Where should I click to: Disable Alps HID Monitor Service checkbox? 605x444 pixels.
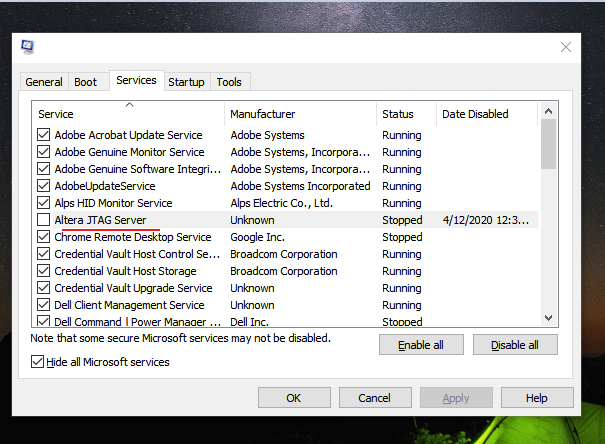(43, 203)
